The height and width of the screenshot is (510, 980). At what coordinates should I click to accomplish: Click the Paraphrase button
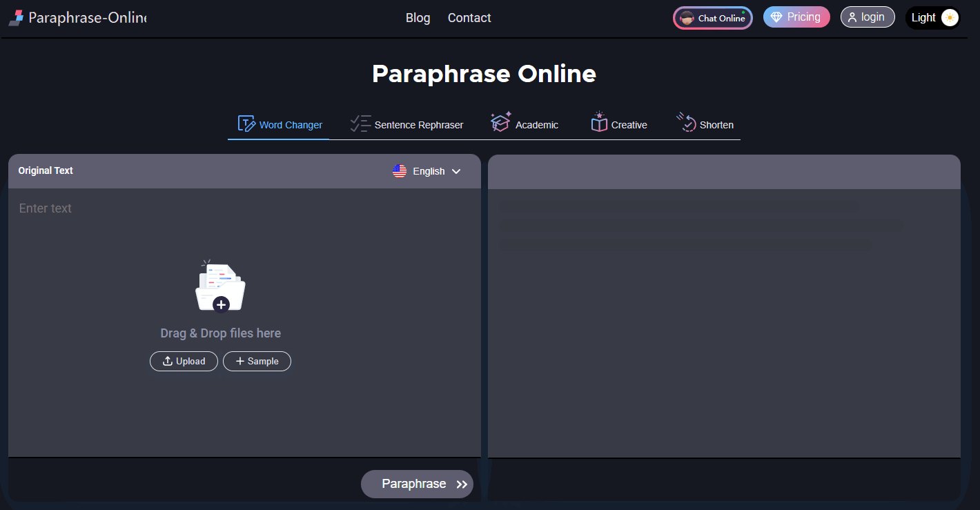tap(417, 484)
